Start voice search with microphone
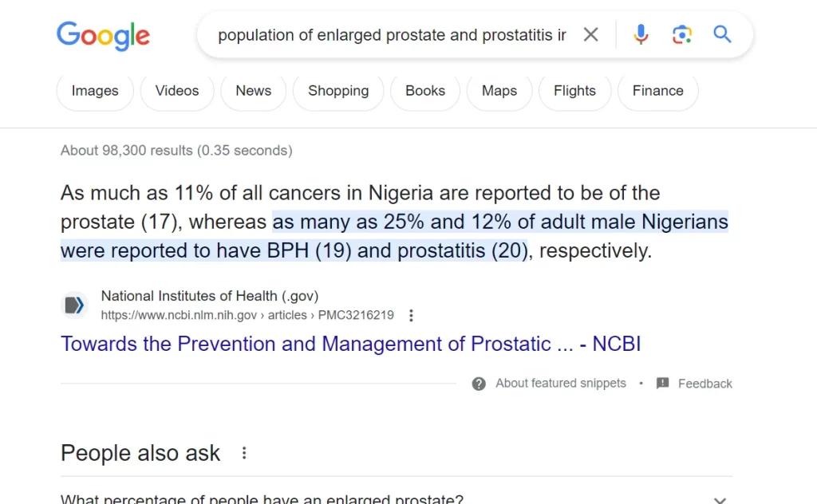The image size is (817, 504). pyautogui.click(x=641, y=34)
